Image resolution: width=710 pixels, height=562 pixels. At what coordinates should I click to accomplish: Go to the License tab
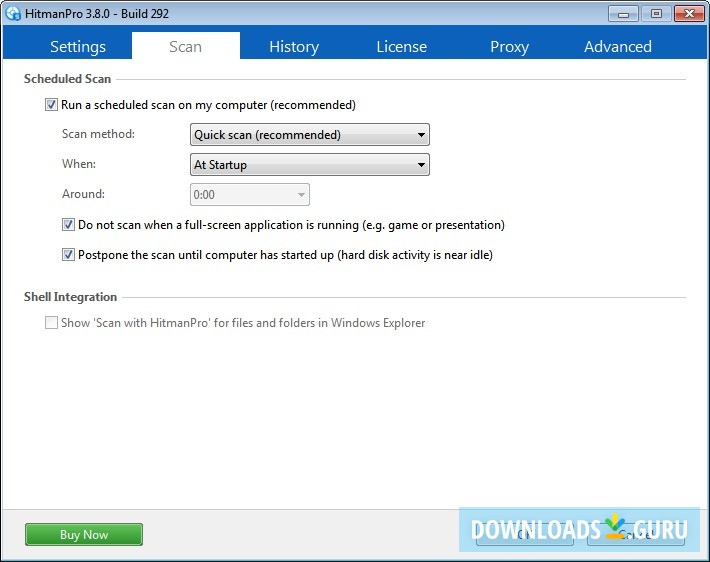click(x=402, y=46)
